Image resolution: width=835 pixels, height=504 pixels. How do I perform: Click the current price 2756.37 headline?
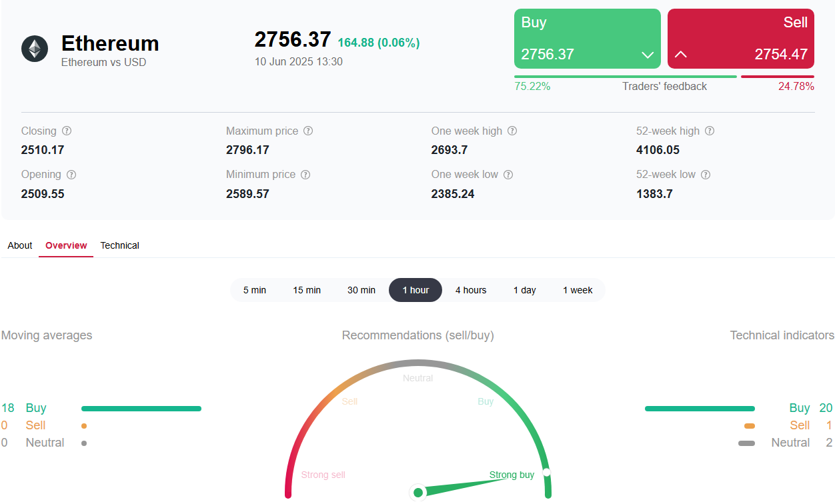(293, 39)
